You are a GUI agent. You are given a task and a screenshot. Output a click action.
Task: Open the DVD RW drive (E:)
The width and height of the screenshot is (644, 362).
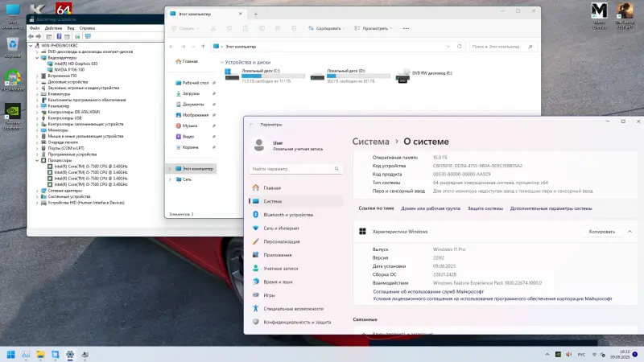[x=424, y=76]
